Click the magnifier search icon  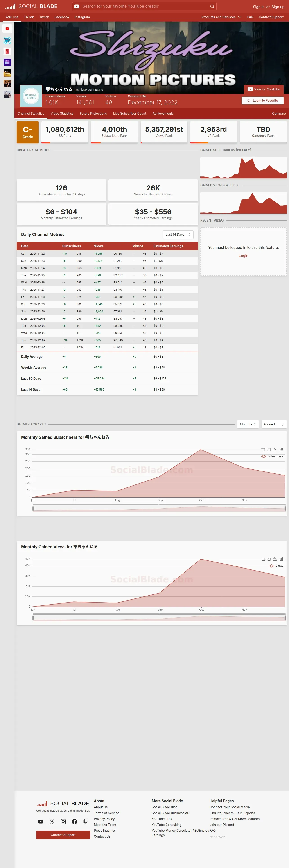[x=212, y=6]
